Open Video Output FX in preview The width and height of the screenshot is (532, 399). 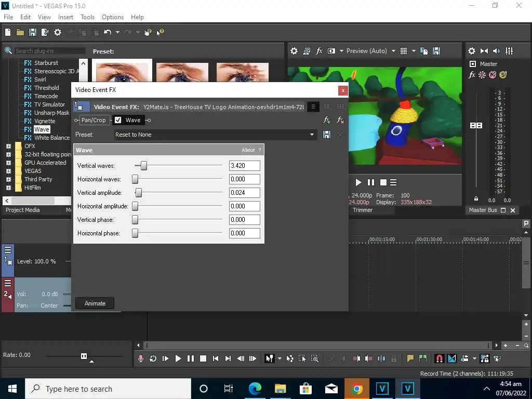[319, 51]
